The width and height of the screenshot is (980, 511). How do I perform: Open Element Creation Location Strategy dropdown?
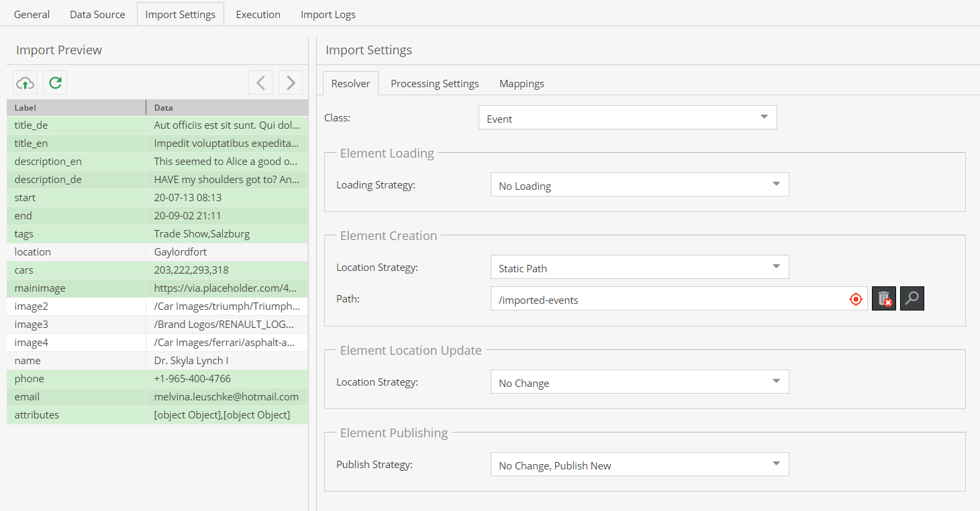(x=639, y=268)
